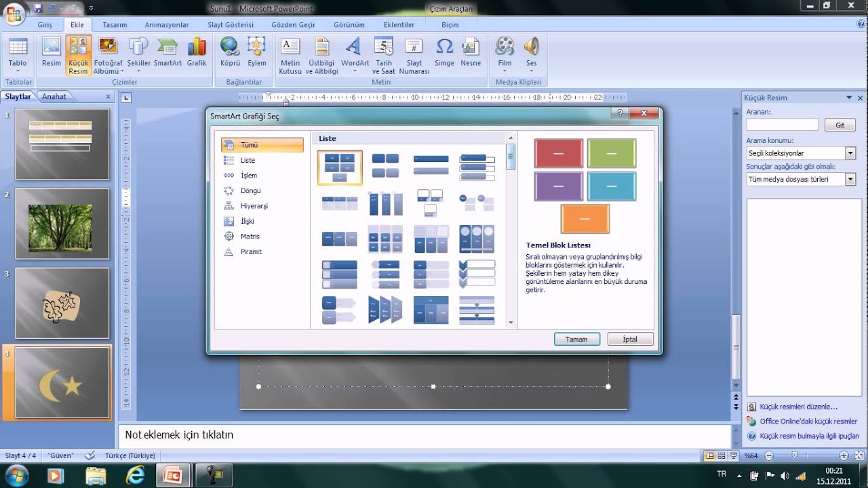
Task: Switch to the Slayt Gösterisi tab
Action: (231, 24)
